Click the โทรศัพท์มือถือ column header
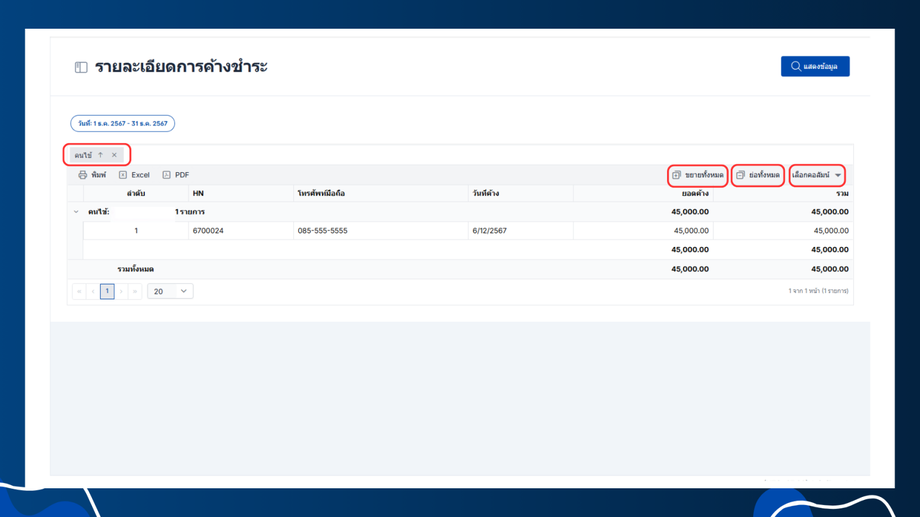This screenshot has height=517, width=920. click(x=380, y=193)
